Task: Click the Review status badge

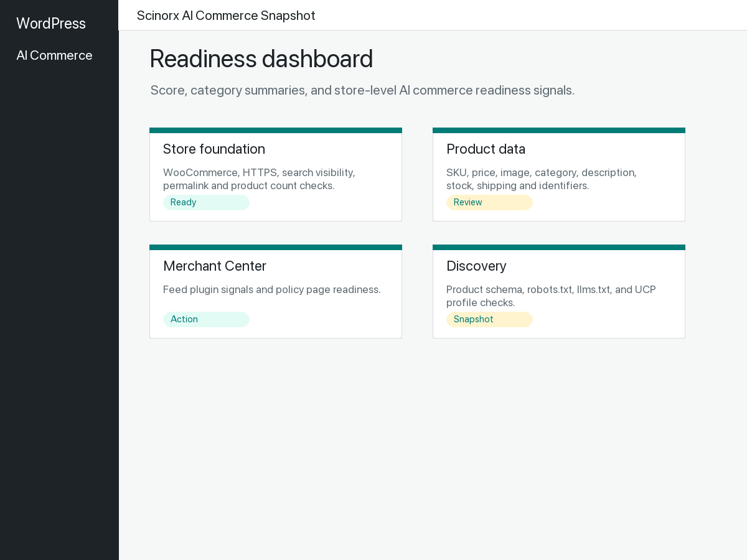Action: click(x=489, y=202)
